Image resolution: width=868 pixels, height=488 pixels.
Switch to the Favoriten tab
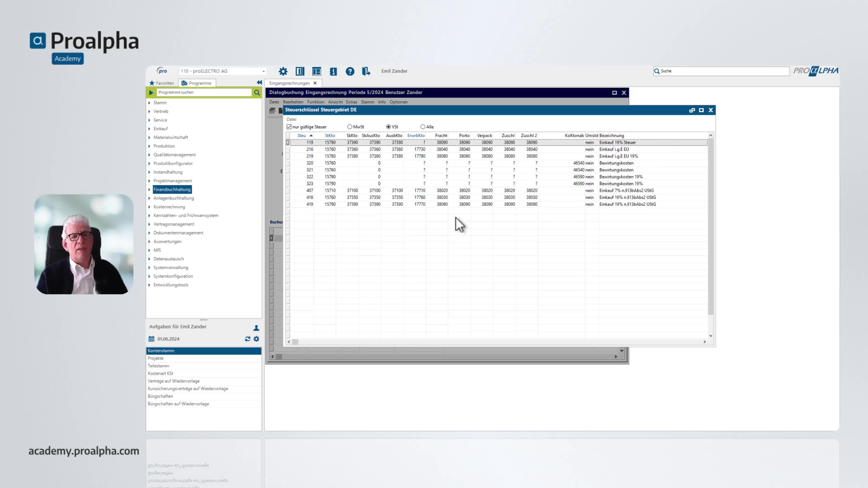coord(161,83)
